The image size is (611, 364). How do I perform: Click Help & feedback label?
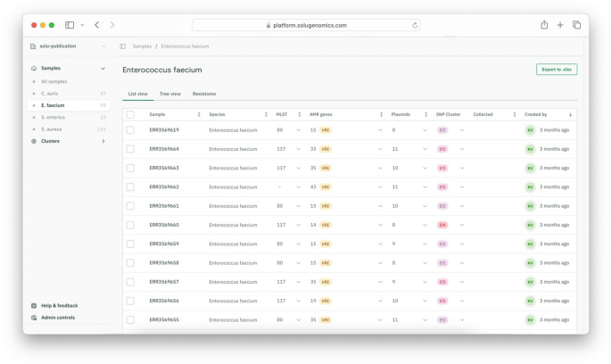60,305
